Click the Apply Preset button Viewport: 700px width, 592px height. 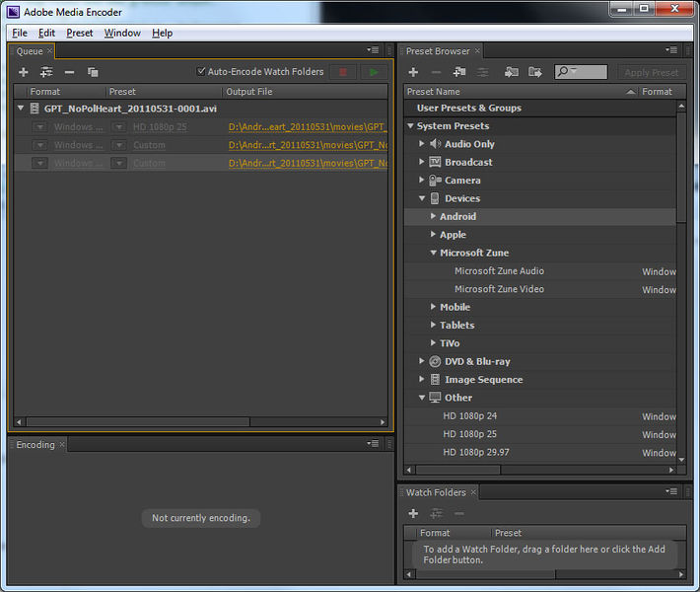pyautogui.click(x=651, y=72)
